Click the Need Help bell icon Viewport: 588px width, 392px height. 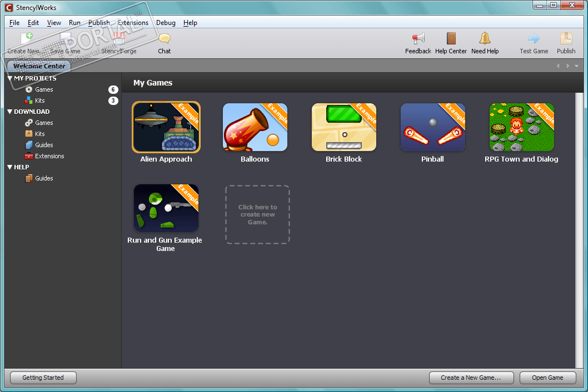485,39
